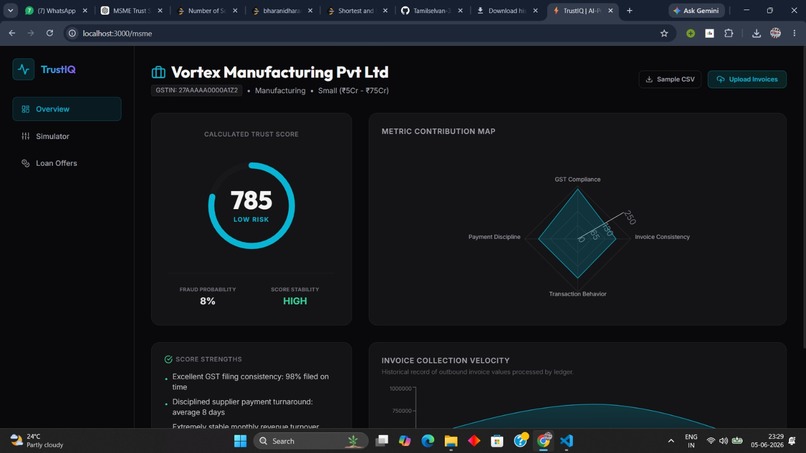Image resolution: width=806 pixels, height=453 pixels.
Task: Open a new browser tab
Action: click(629, 10)
